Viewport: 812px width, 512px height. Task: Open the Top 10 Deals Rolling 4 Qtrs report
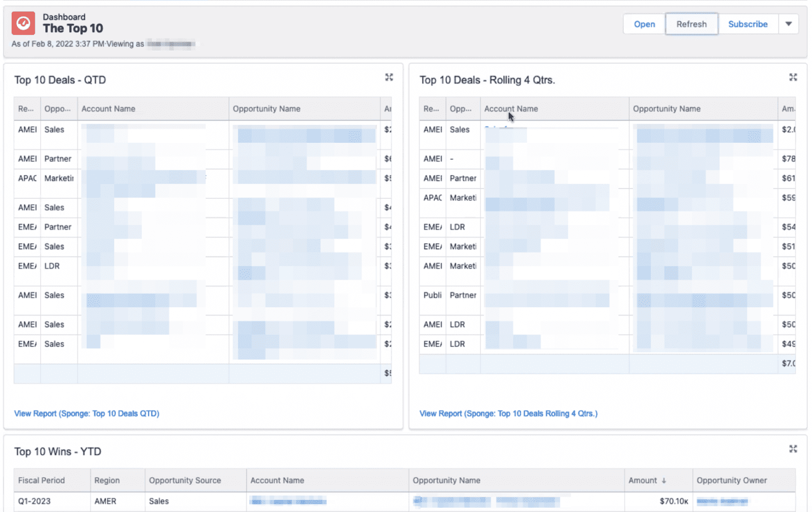tap(508, 413)
